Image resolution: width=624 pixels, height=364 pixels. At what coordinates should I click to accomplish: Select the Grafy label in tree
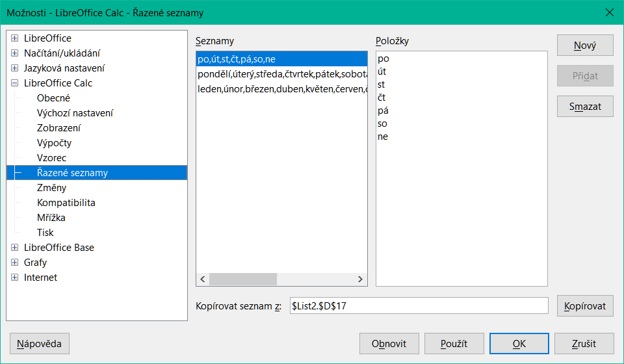click(35, 263)
